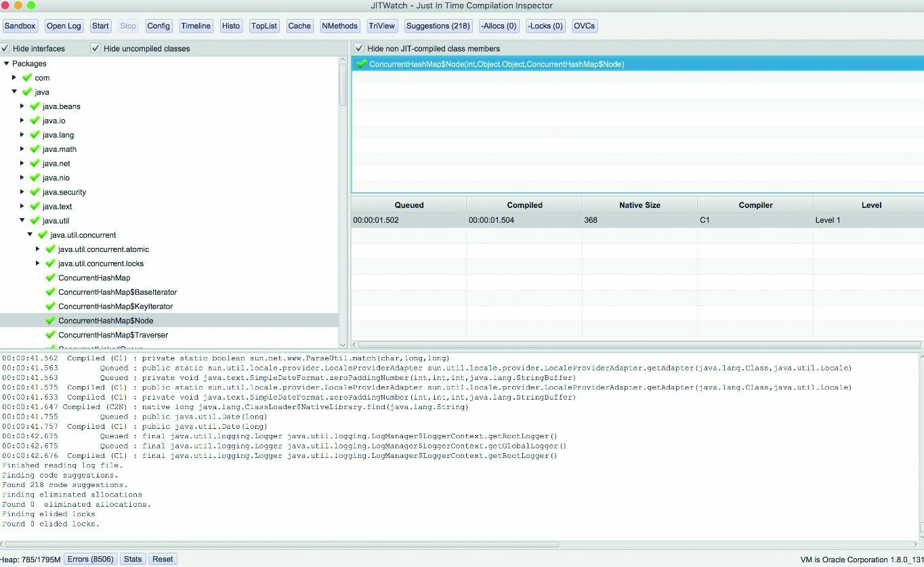Toggle Hide non JIT-compiled class members
The image size is (924, 567).
(x=360, y=48)
